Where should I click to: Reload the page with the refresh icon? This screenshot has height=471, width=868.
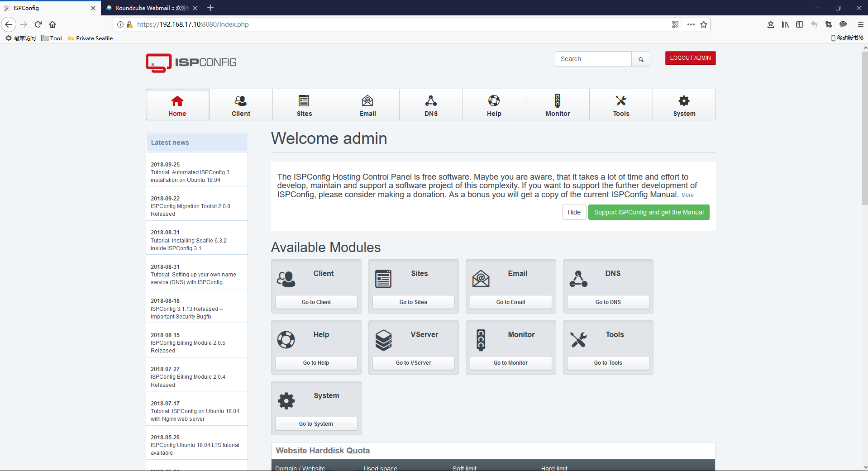tap(38, 24)
